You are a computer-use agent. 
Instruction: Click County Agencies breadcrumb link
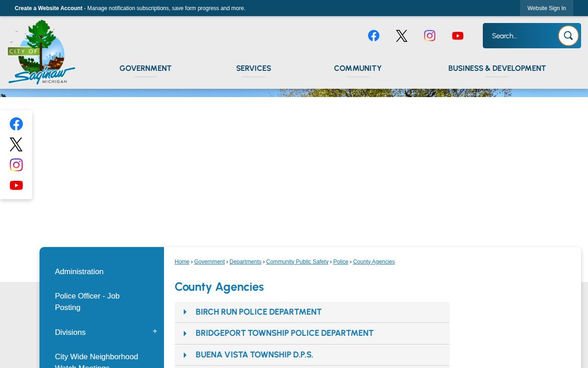(x=374, y=262)
